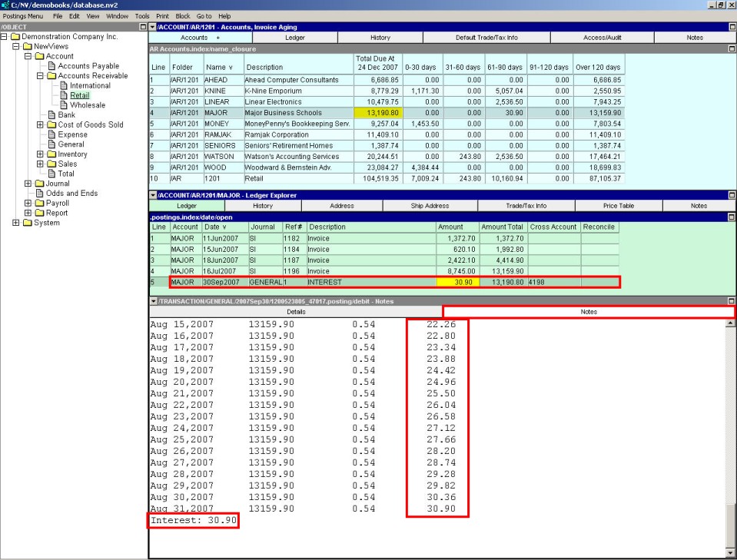
Task: Click the Odds and Ends document icon
Action: click(39, 194)
